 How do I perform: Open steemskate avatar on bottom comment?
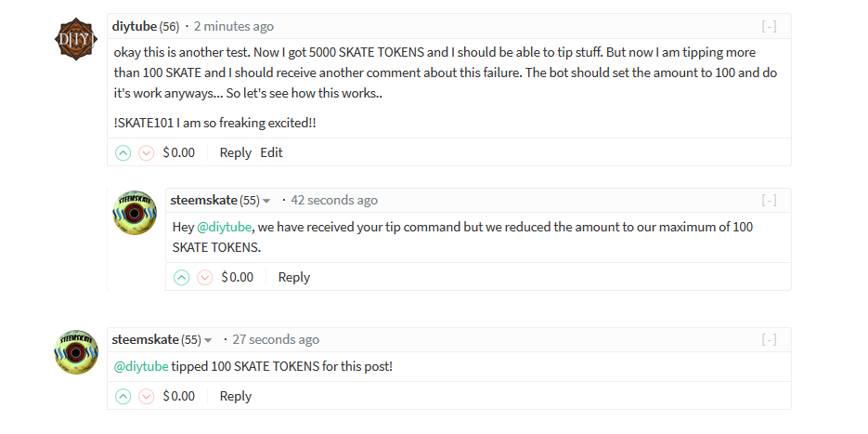tap(76, 352)
